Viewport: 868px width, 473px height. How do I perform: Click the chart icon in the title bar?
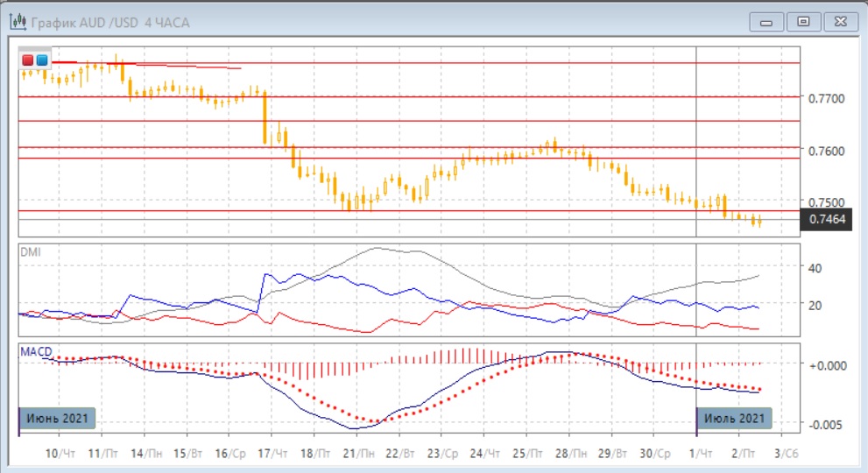pos(18,22)
